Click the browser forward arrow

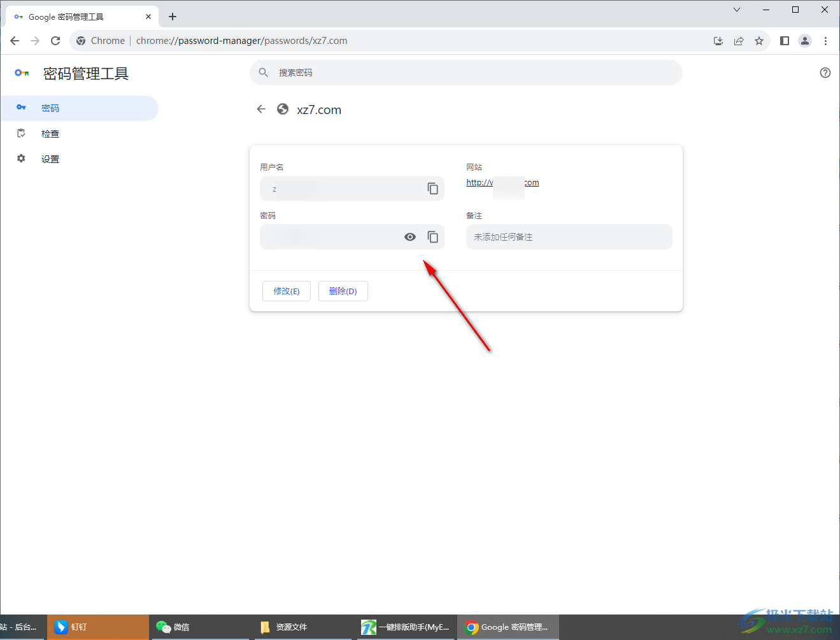[x=35, y=41]
